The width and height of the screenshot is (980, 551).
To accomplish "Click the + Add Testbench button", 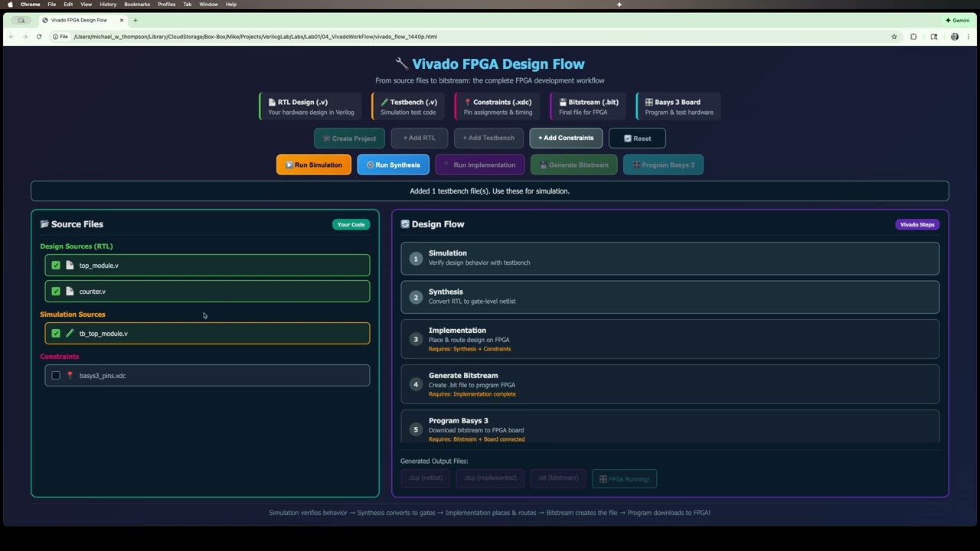I will [488, 139].
